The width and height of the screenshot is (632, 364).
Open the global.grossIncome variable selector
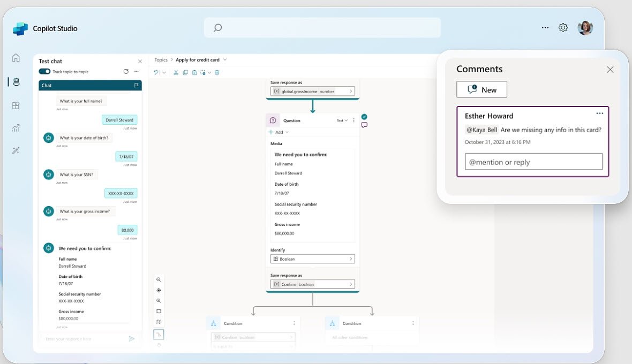tap(312, 92)
